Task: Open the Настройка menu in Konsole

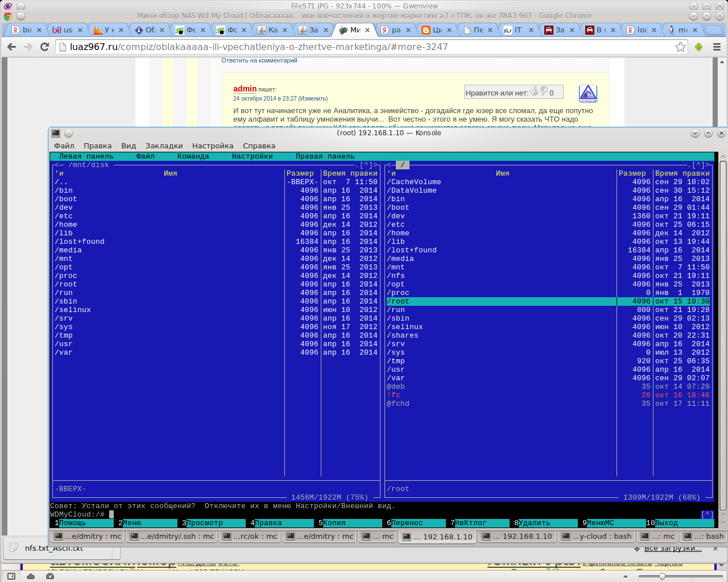Action: [x=213, y=146]
